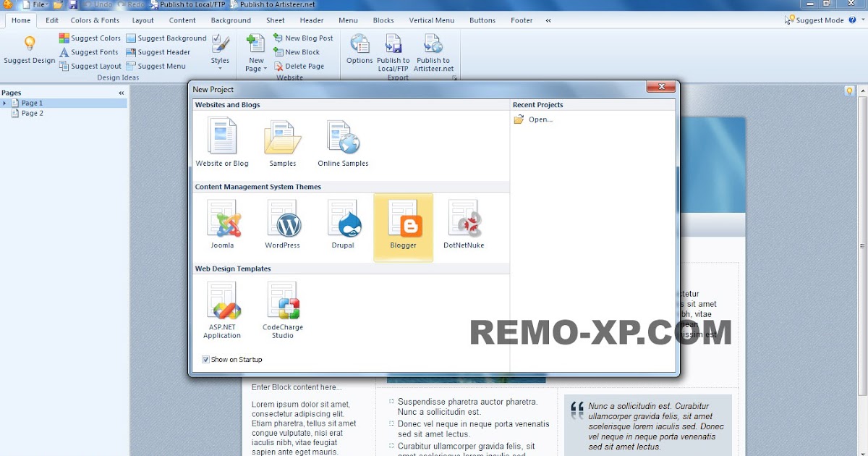This screenshot has width=868, height=456.
Task: Open the Menu ribbon tab
Action: coord(348,20)
